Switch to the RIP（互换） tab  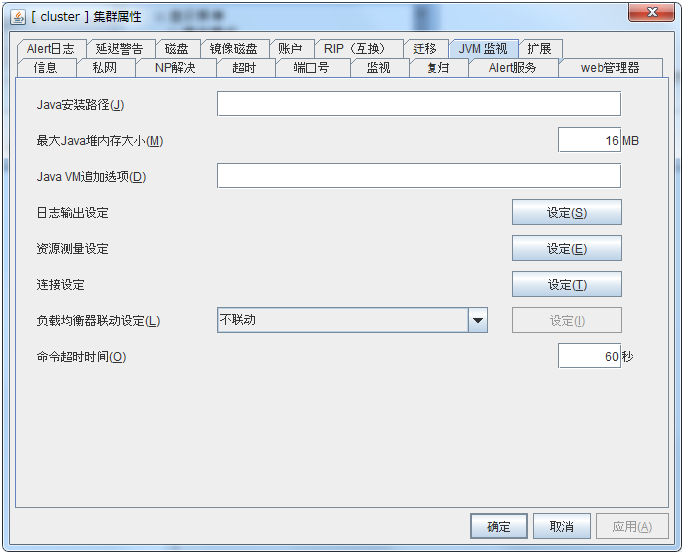[357, 48]
